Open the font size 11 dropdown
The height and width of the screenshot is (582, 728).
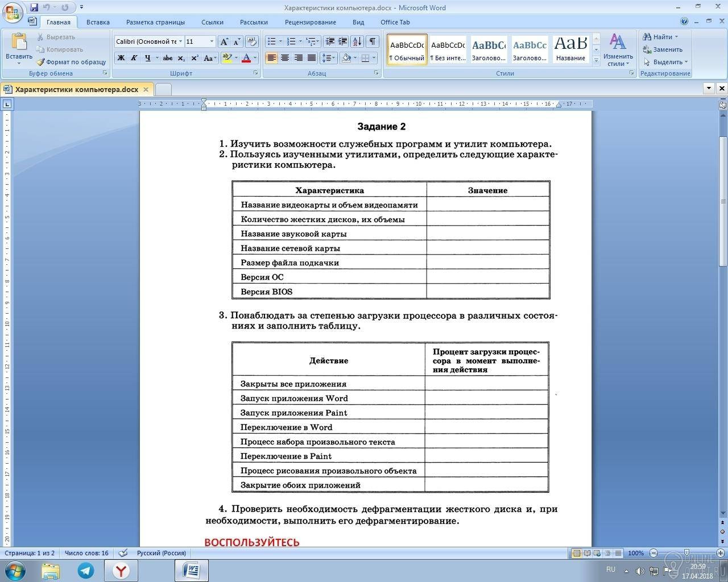(212, 41)
